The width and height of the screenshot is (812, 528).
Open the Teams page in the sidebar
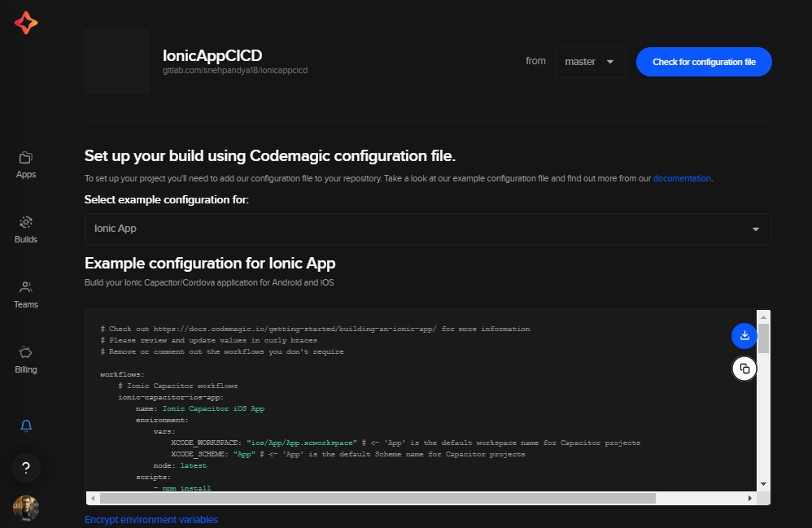[x=26, y=295]
